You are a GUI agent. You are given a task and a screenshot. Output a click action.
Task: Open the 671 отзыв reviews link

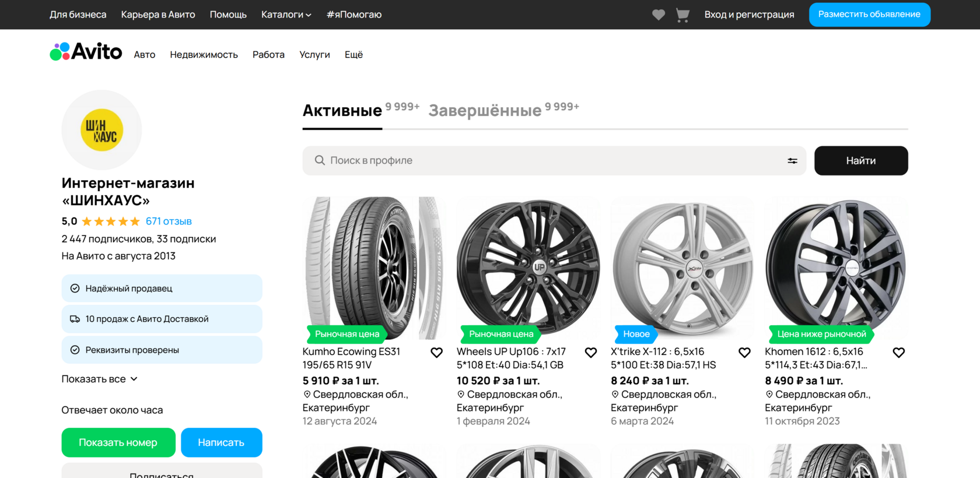click(169, 222)
